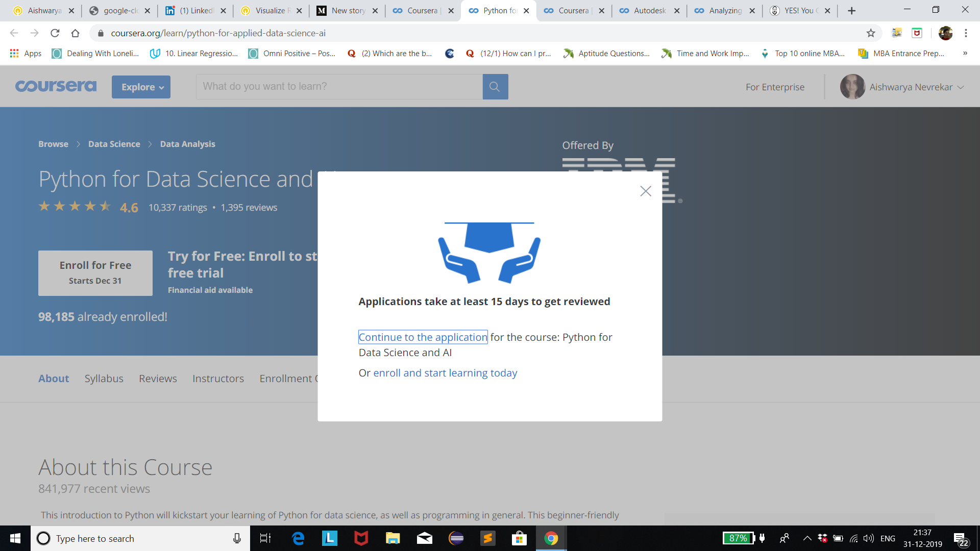
Task: Close the financial aid application dialog
Action: click(x=646, y=191)
